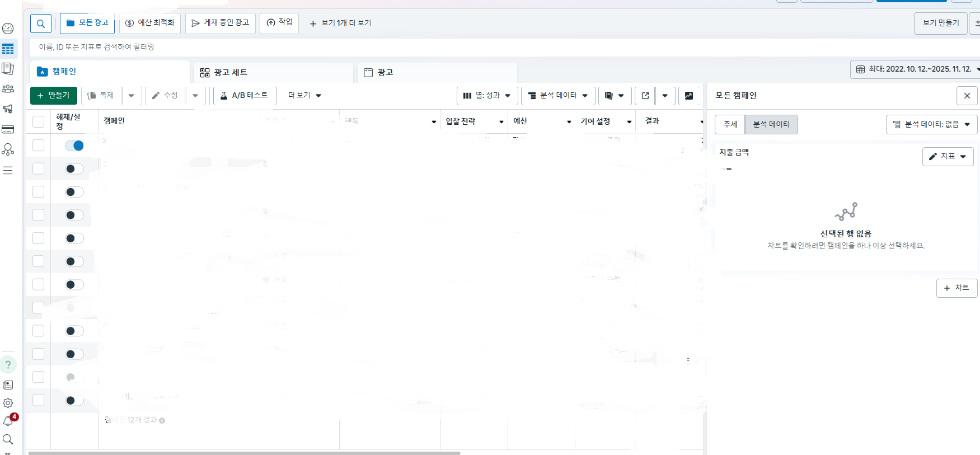The width and height of the screenshot is (980, 455).
Task: Close the 모든 캠페인 side panel
Action: tap(967, 96)
